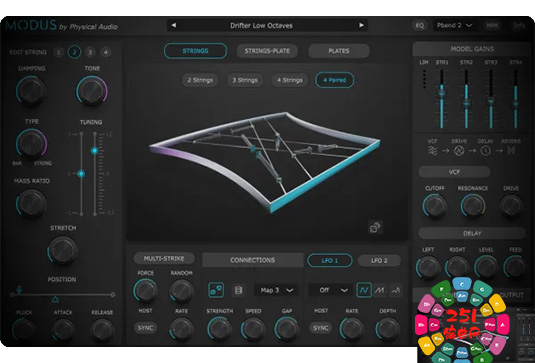Select the 2 Strings configuration
Viewport: 535px width, 363px height.
point(200,80)
